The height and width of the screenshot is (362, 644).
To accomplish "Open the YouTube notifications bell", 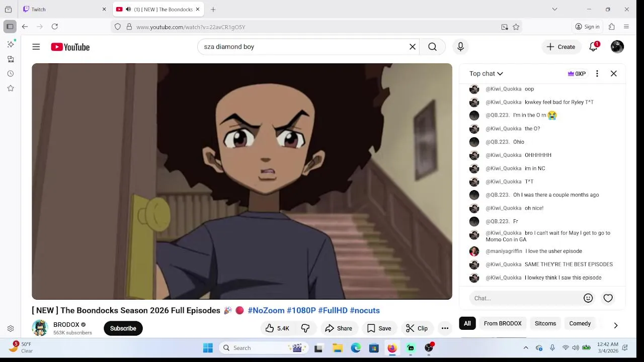I will 594,47.
